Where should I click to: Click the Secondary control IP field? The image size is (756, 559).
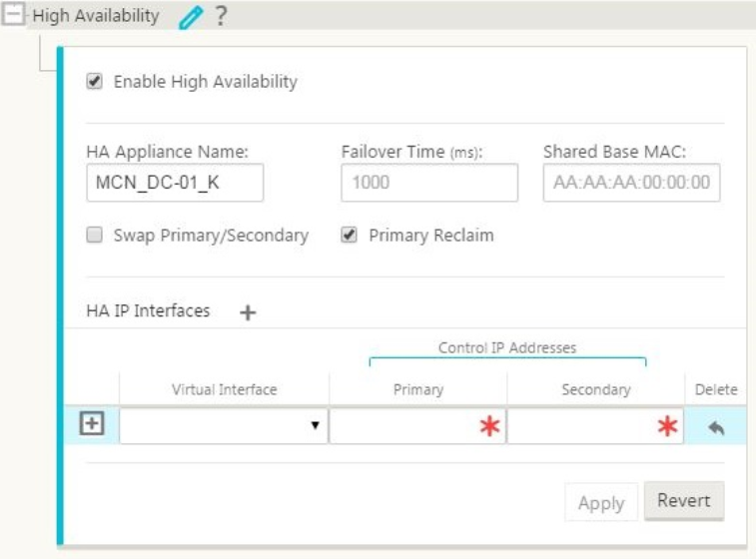click(595, 425)
